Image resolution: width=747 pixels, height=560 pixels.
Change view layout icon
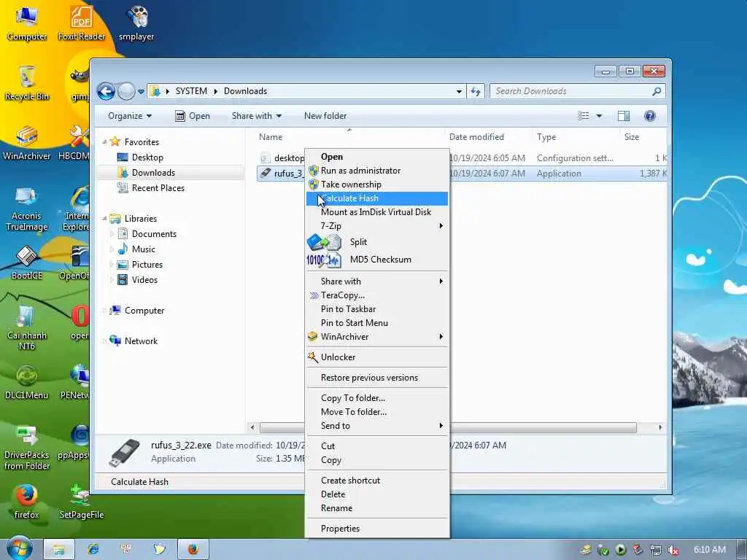click(x=583, y=116)
